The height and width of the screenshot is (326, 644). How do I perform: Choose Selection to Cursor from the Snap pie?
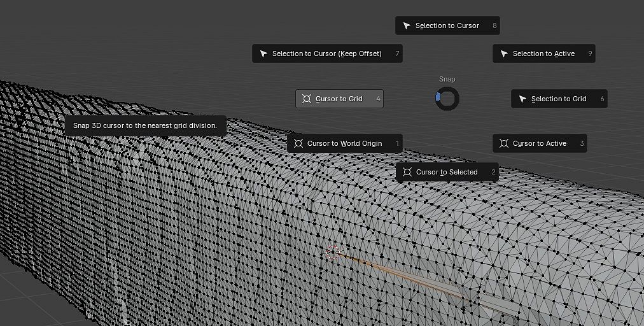[447, 26]
